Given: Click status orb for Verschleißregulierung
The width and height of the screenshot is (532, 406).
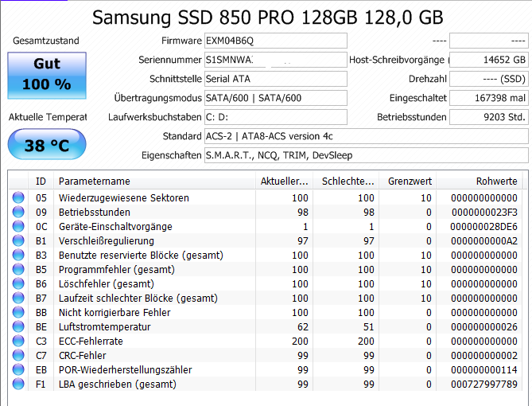Looking at the screenshot, I should point(18,240).
